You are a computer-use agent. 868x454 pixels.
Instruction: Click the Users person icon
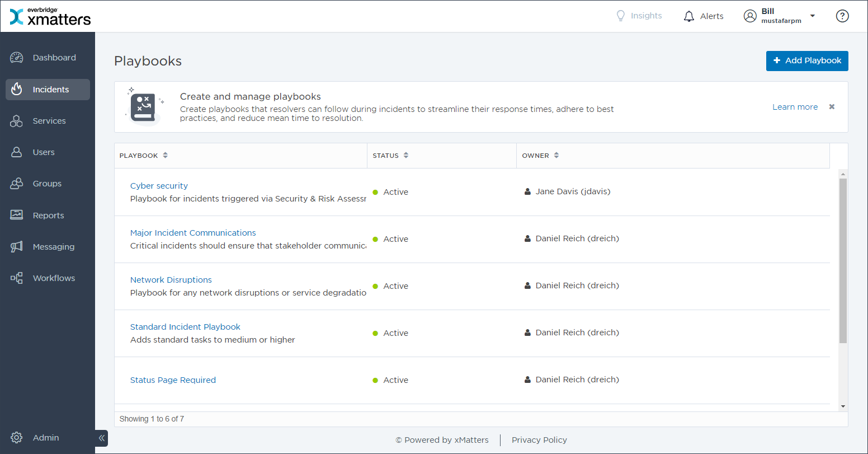[17, 152]
